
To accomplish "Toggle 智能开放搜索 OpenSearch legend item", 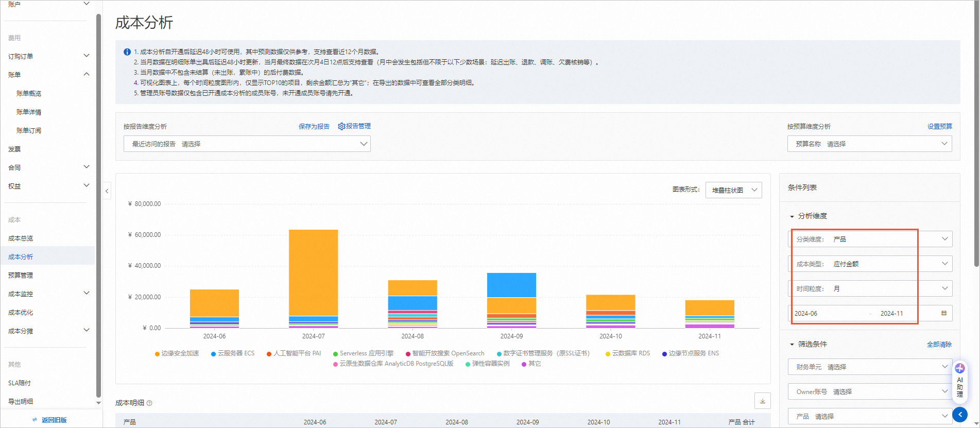I will (x=445, y=353).
